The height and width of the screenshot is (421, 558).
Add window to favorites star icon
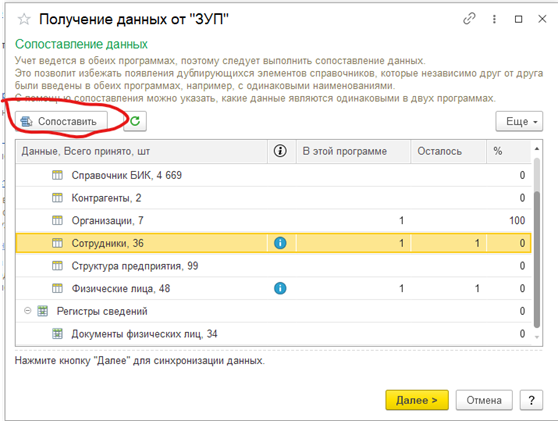pos(24,19)
